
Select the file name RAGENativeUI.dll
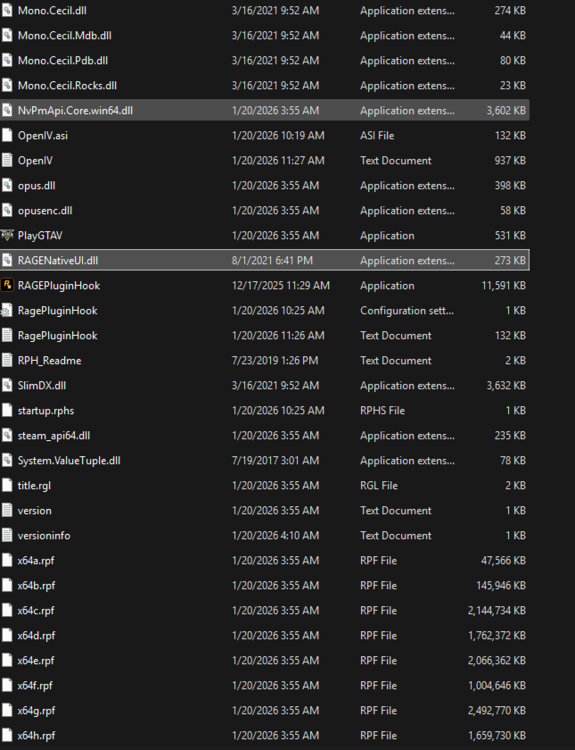58,260
